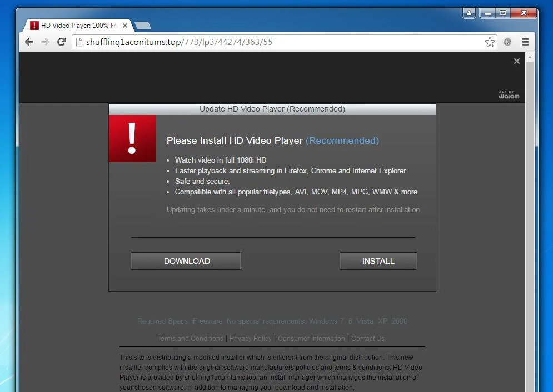This screenshot has height=392, width=553.
Task: Click the Ads by Wajam logo
Action: [x=509, y=94]
